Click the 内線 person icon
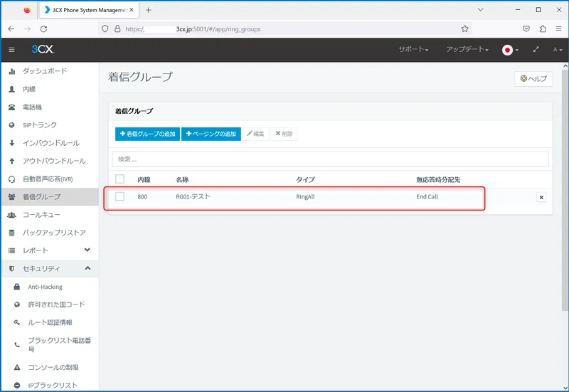The image size is (569, 392). (x=11, y=89)
